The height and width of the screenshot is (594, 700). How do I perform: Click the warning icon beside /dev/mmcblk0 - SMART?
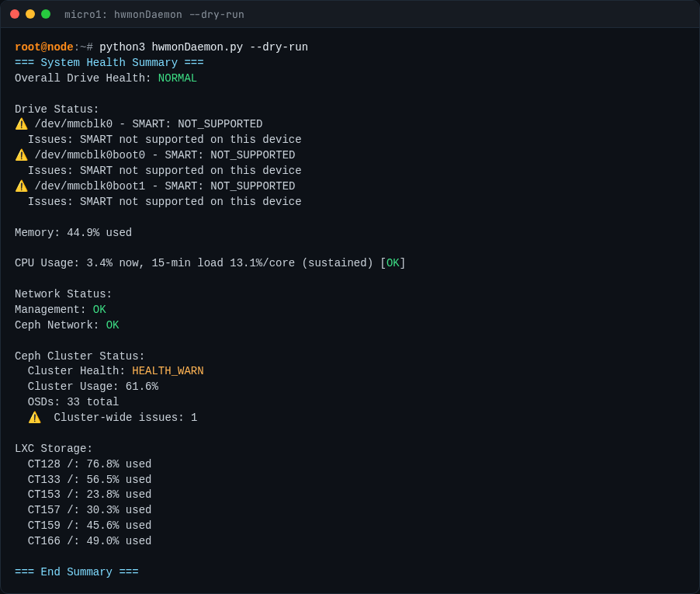coord(22,124)
